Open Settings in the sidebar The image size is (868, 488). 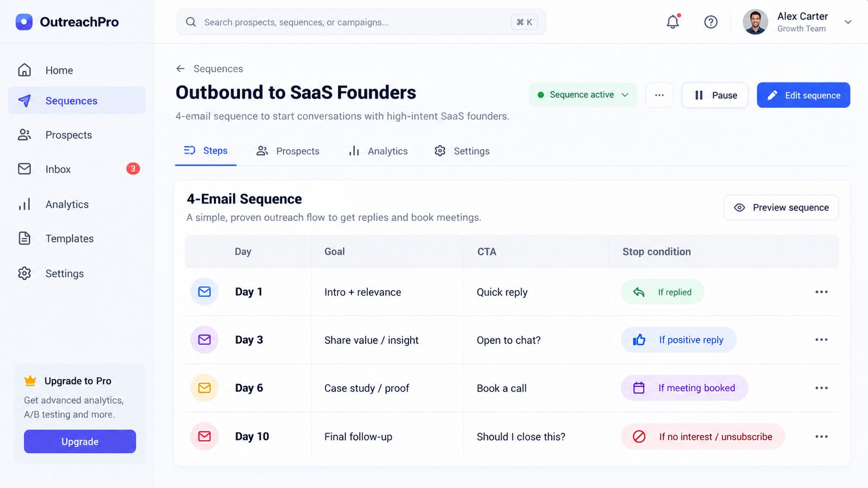pos(77,274)
